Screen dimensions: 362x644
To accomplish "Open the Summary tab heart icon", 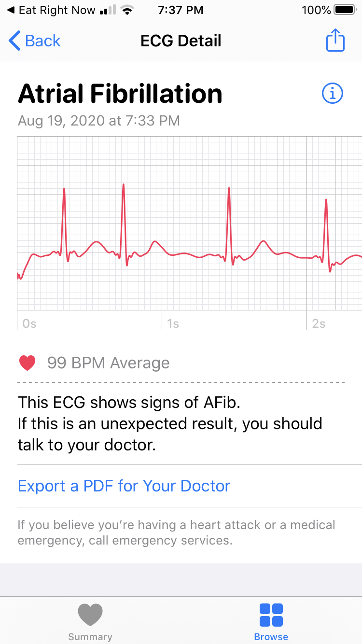I will [90, 615].
